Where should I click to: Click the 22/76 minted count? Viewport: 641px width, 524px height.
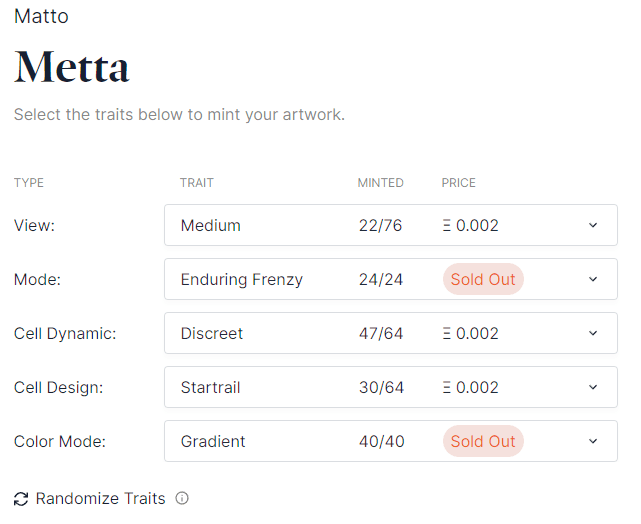click(x=380, y=225)
